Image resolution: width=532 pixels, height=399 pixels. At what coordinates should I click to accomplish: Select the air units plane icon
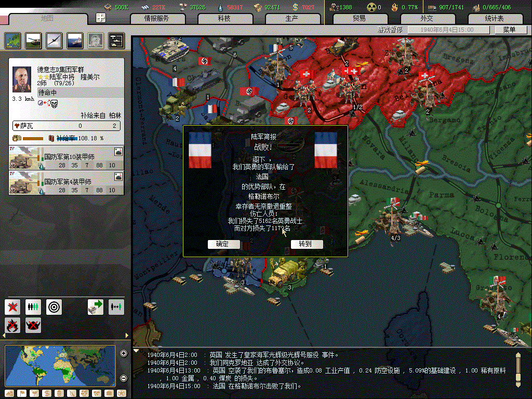54,40
